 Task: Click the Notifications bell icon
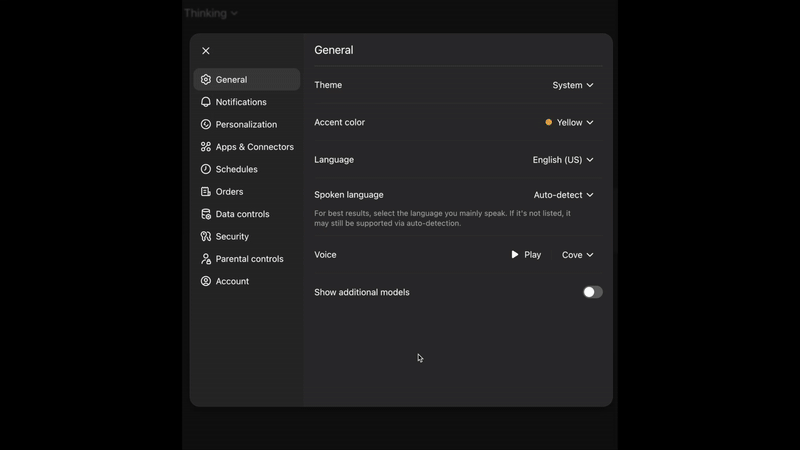click(x=206, y=102)
